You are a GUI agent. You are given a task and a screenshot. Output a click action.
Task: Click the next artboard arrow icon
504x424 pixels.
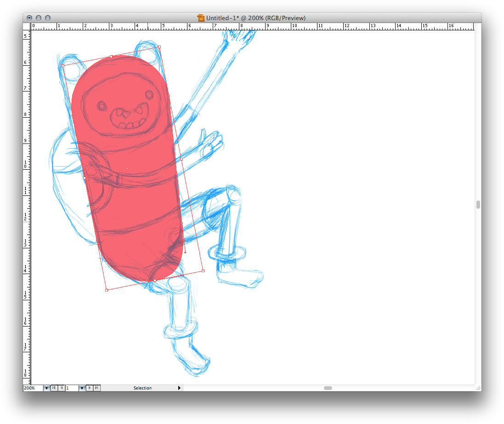point(89,388)
